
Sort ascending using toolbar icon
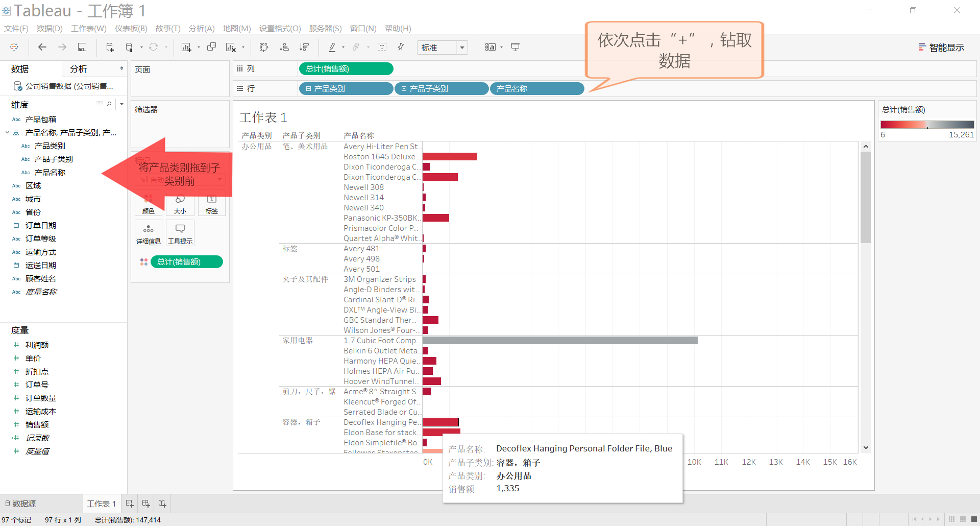[x=284, y=47]
